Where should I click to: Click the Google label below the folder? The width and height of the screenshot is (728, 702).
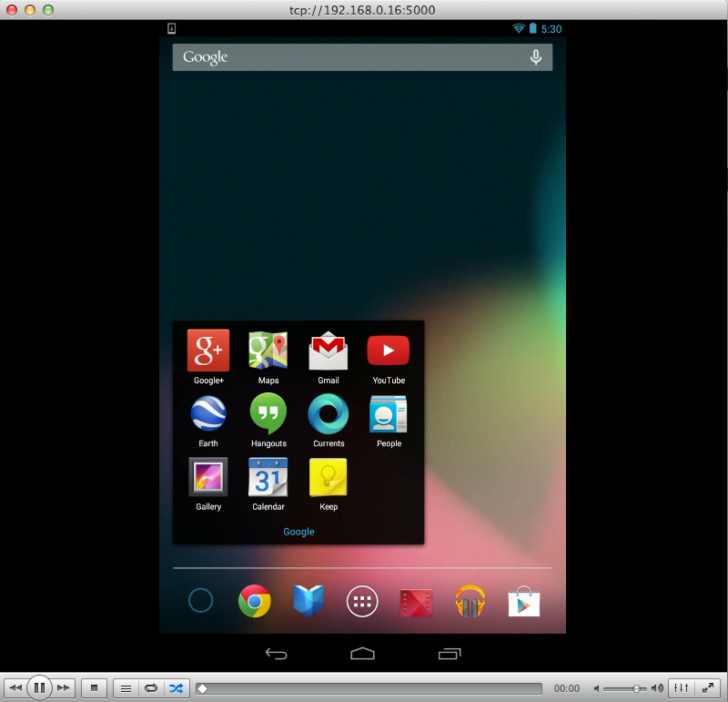coord(298,531)
